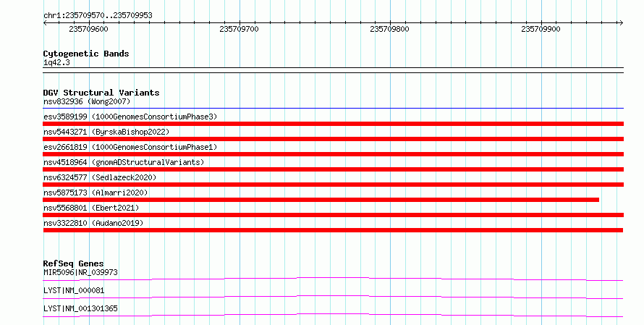Open gene MIR5096|NR_039973 label
Image resolution: width=644 pixels, height=325 pixels.
point(80,272)
